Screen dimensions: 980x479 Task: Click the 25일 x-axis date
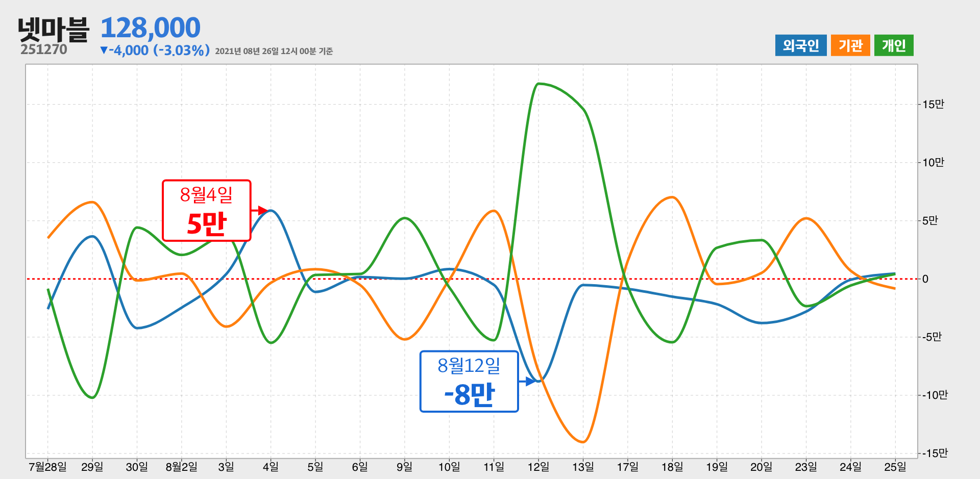[895, 467]
